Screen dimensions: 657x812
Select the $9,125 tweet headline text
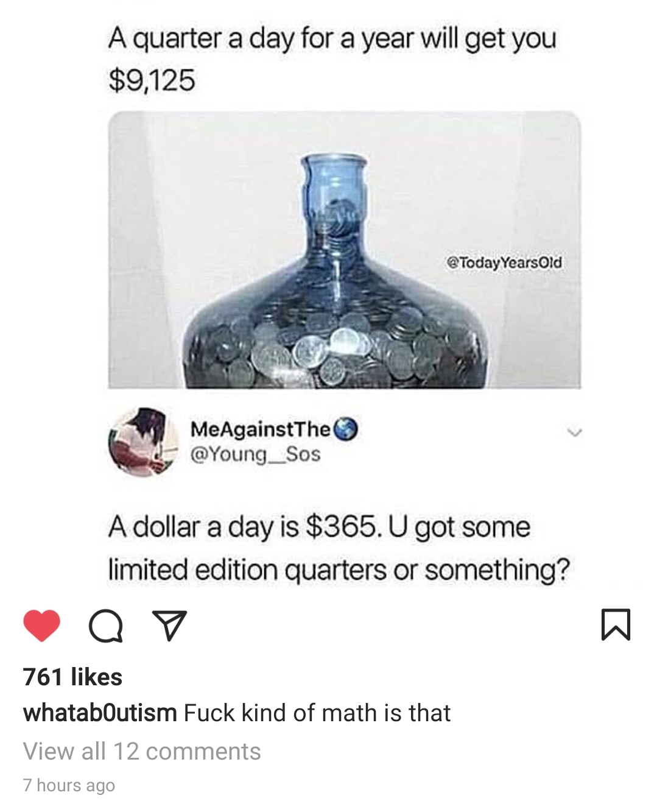pos(152,80)
